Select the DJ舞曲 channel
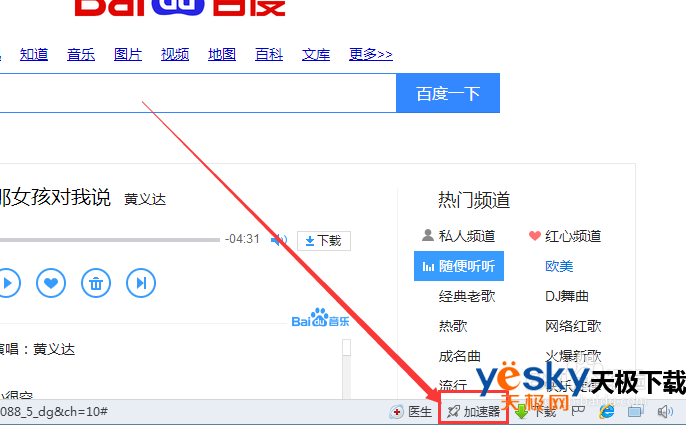Image resolution: width=686 pixels, height=425 pixels. pyautogui.click(x=567, y=296)
